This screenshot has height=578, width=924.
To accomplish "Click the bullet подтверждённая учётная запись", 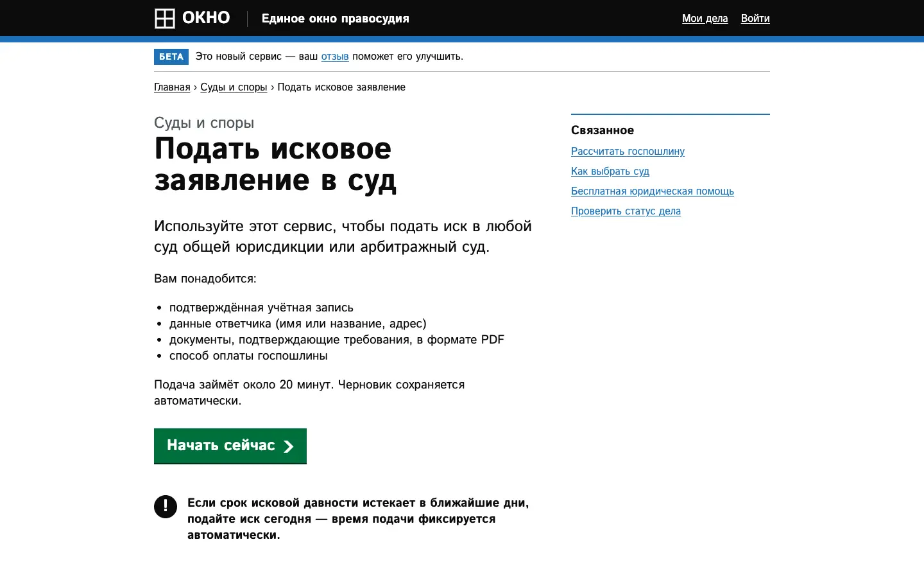I will [261, 308].
